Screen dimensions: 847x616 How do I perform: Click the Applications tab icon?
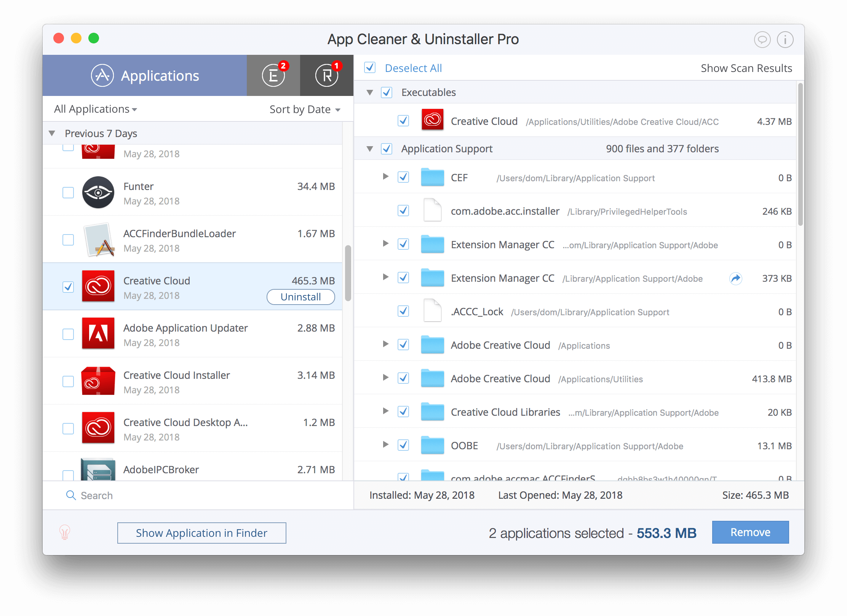[101, 75]
